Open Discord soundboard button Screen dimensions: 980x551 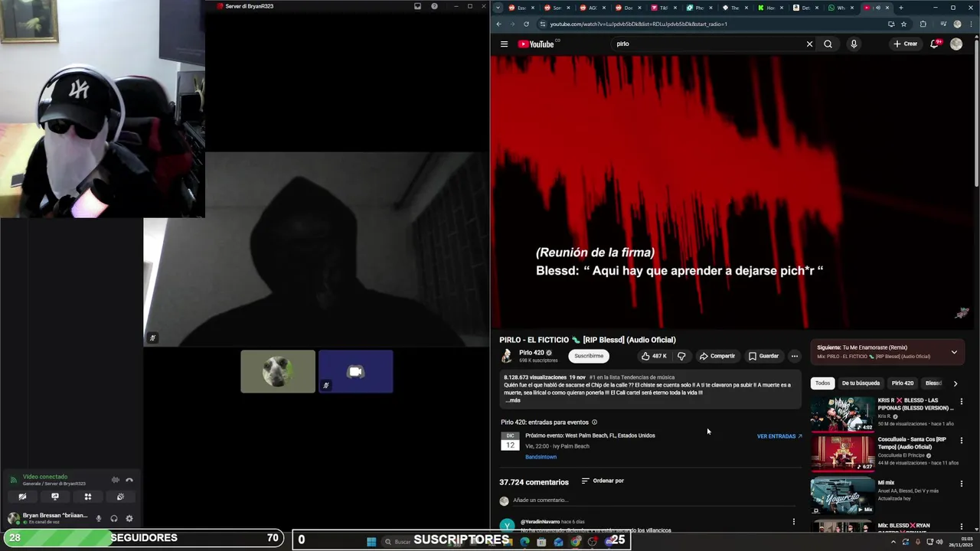[x=120, y=497]
